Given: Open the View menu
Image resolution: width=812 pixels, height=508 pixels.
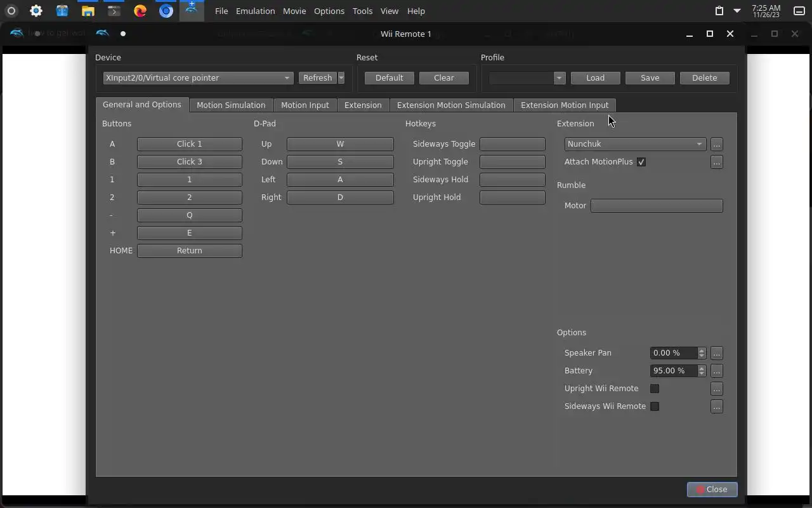Looking at the screenshot, I should 390,11.
